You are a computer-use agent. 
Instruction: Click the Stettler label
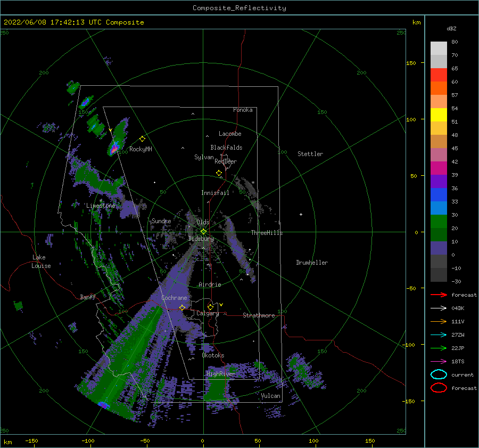[x=310, y=154]
